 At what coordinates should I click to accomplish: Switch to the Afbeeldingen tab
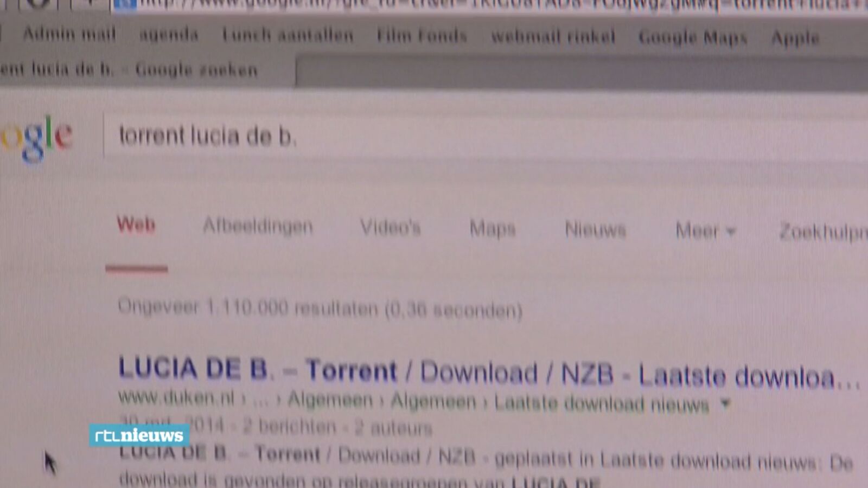[258, 226]
